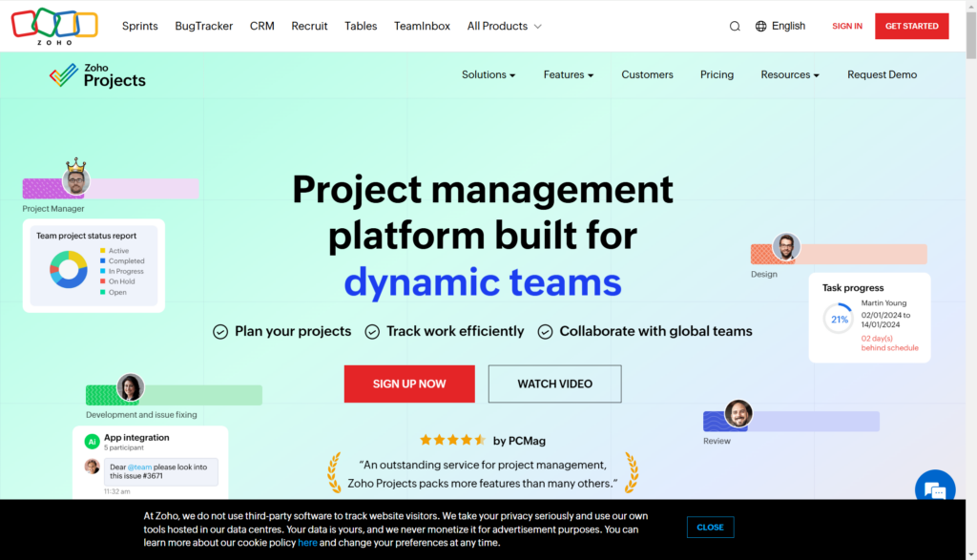The width and height of the screenshot is (977, 560).
Task: Click the 'dynamic teams' blue headline text
Action: tap(483, 282)
